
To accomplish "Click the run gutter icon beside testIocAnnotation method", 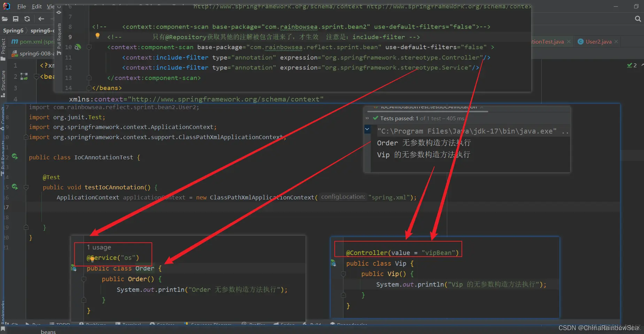I will [x=15, y=187].
